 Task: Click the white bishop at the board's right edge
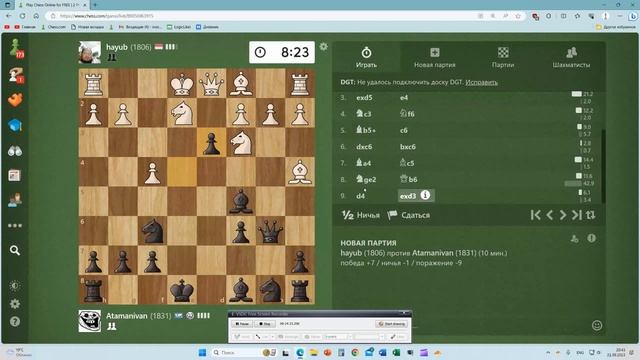click(300, 172)
